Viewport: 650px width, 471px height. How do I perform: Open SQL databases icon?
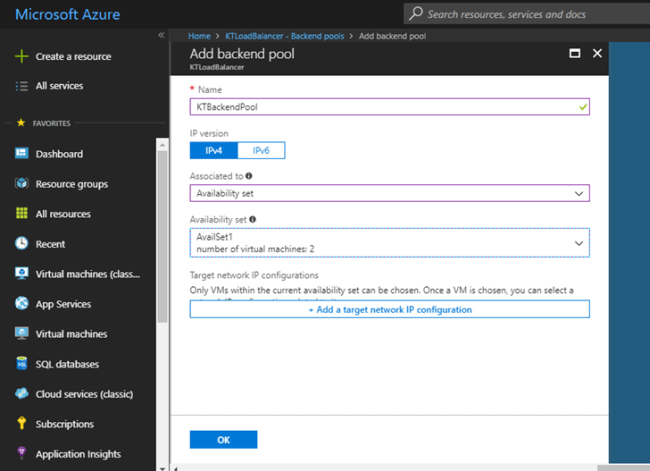click(21, 364)
